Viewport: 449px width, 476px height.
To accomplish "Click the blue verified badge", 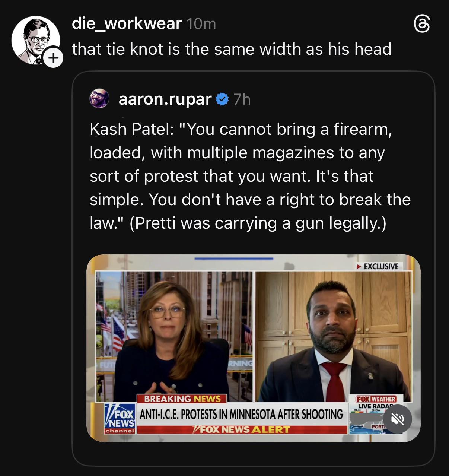I will point(222,99).
